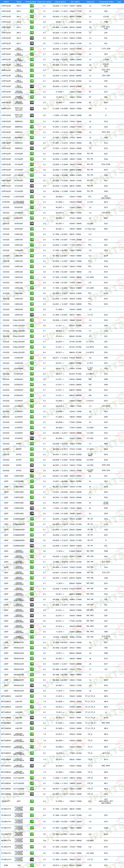
Task: Click petrol icon in Peugeot 4007 row
Action: pos(32,801)
